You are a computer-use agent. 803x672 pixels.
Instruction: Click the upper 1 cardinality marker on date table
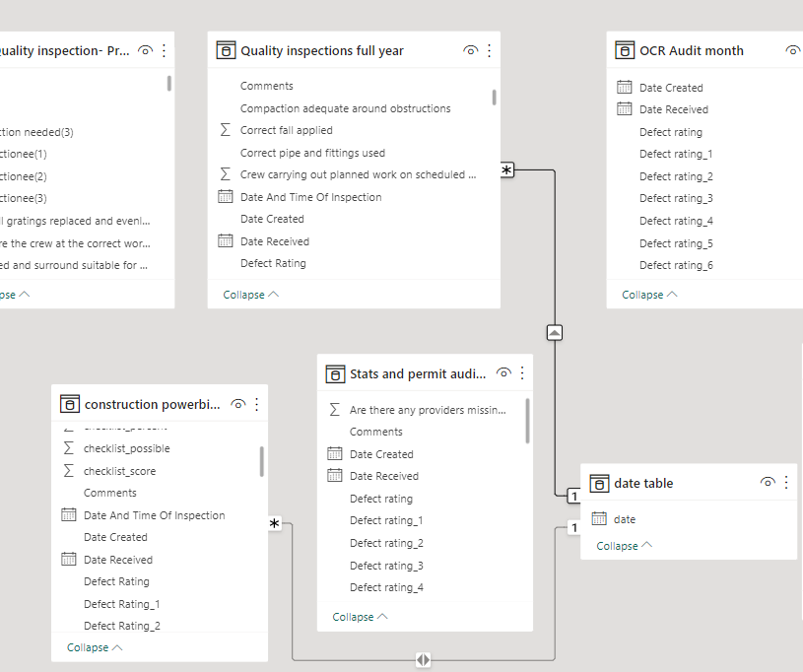coord(574,496)
